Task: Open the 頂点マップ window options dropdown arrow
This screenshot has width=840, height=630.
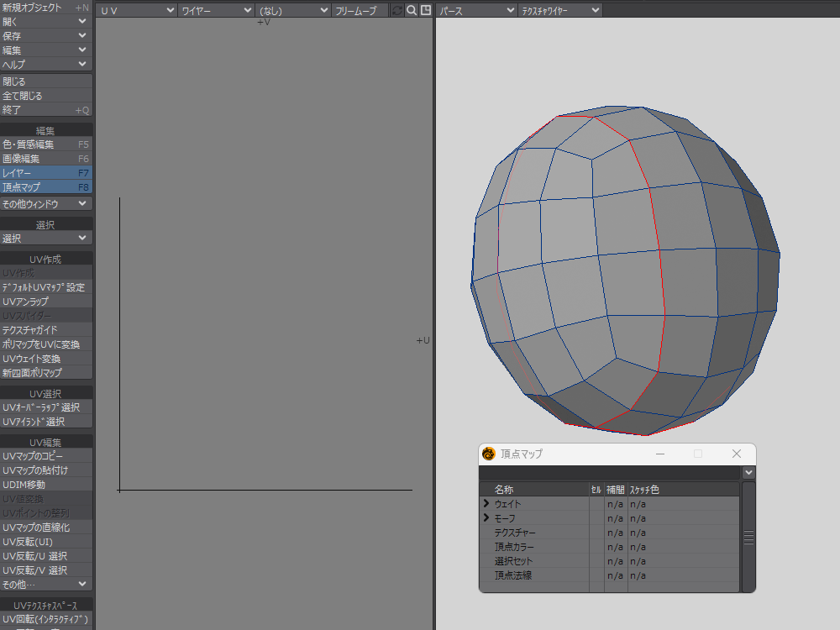Action: point(748,473)
